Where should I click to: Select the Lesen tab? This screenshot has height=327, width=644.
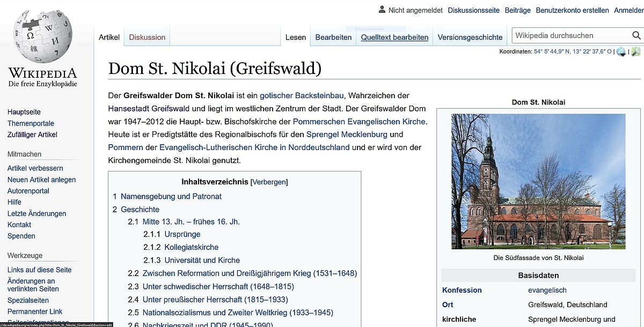[296, 37]
